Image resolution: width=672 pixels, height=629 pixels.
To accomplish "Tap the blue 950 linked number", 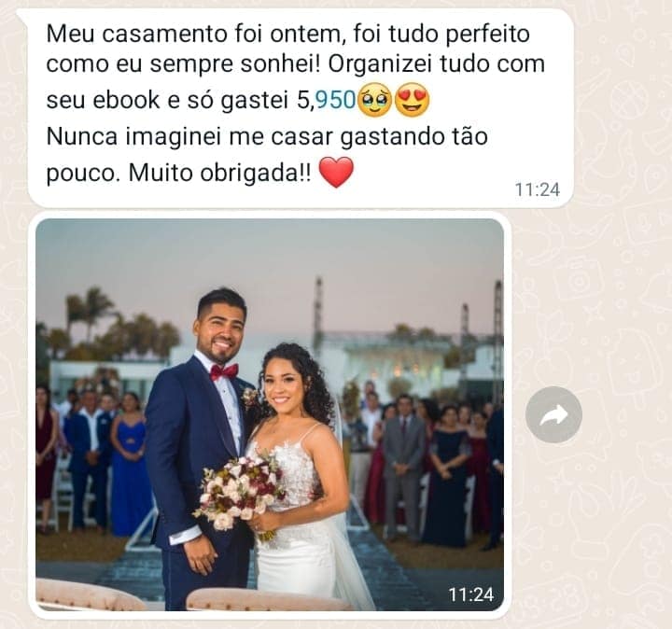I will [336, 100].
